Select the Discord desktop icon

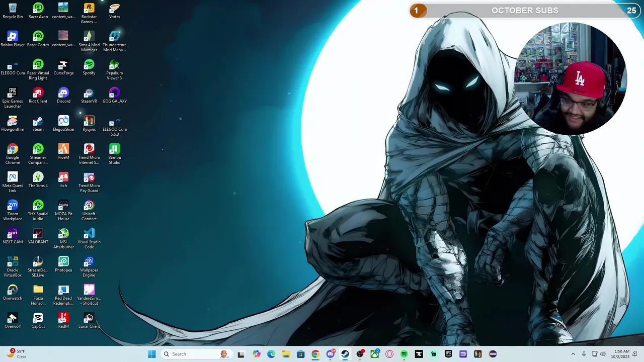[63, 95]
